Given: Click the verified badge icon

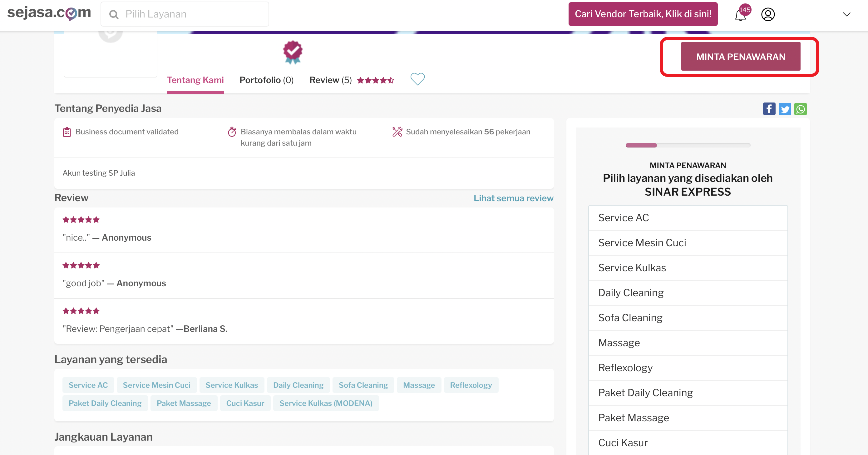Looking at the screenshot, I should point(293,52).
